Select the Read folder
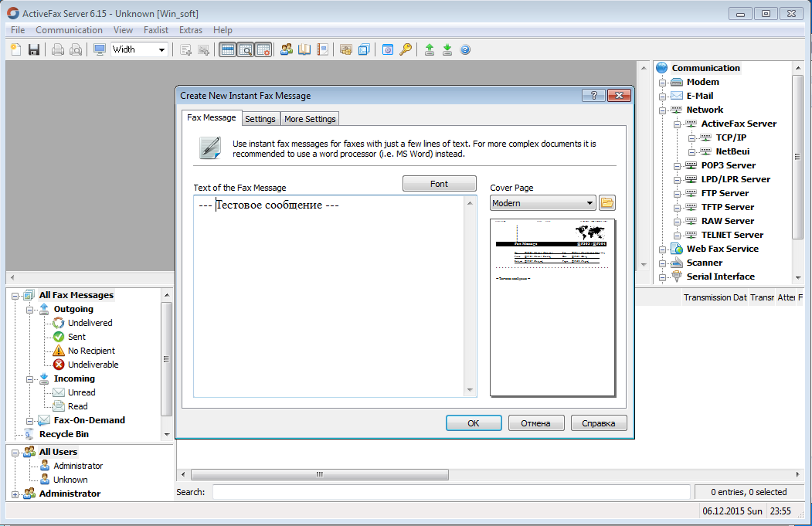The height and width of the screenshot is (526, 812). [78, 406]
